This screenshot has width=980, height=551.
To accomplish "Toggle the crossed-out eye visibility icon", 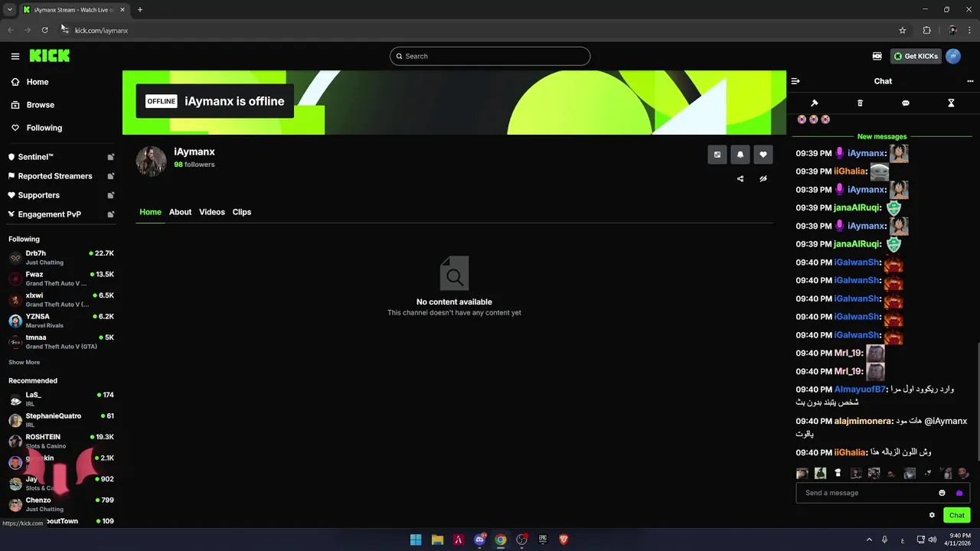I will (763, 179).
